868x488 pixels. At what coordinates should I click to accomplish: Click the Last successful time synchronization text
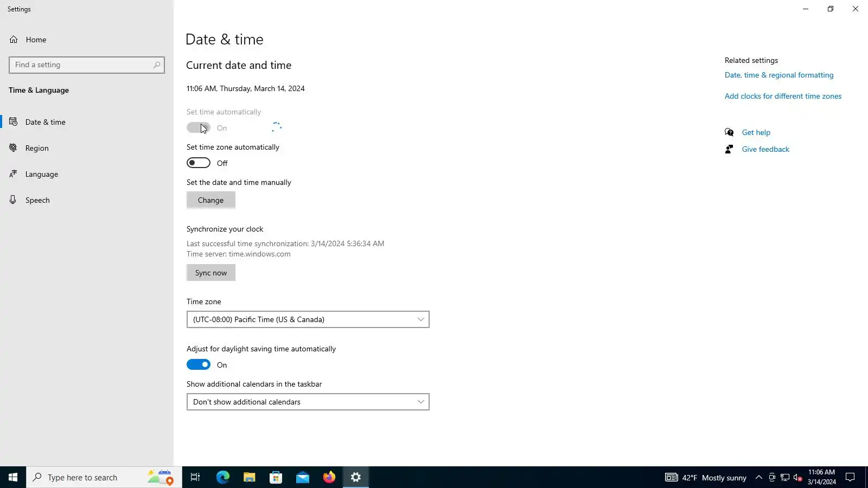285,244
